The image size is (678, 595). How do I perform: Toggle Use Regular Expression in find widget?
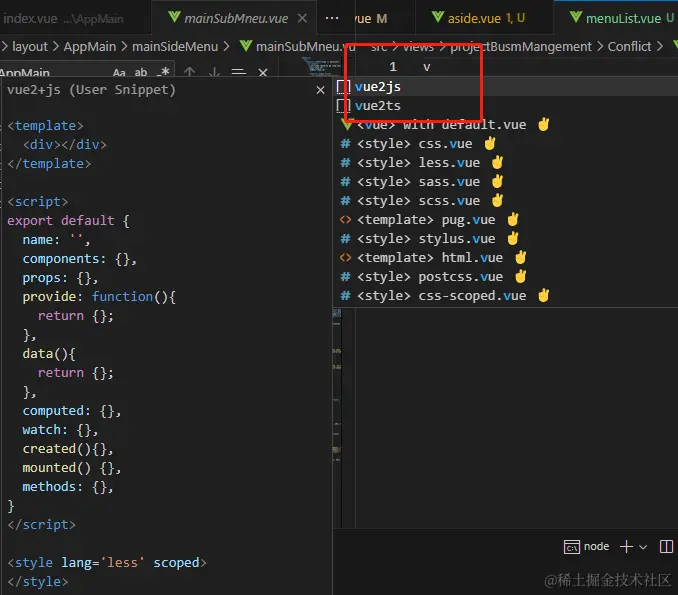[163, 72]
